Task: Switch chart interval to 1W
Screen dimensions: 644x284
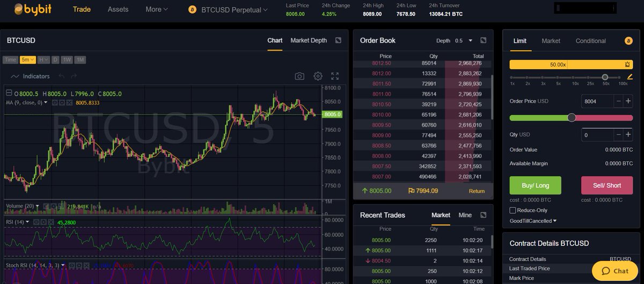Action: click(x=67, y=59)
